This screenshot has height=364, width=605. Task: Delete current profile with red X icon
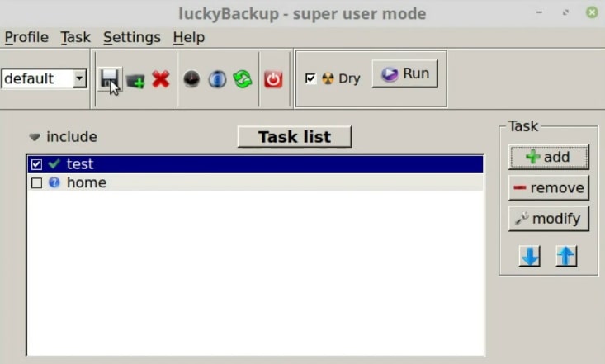tap(160, 79)
